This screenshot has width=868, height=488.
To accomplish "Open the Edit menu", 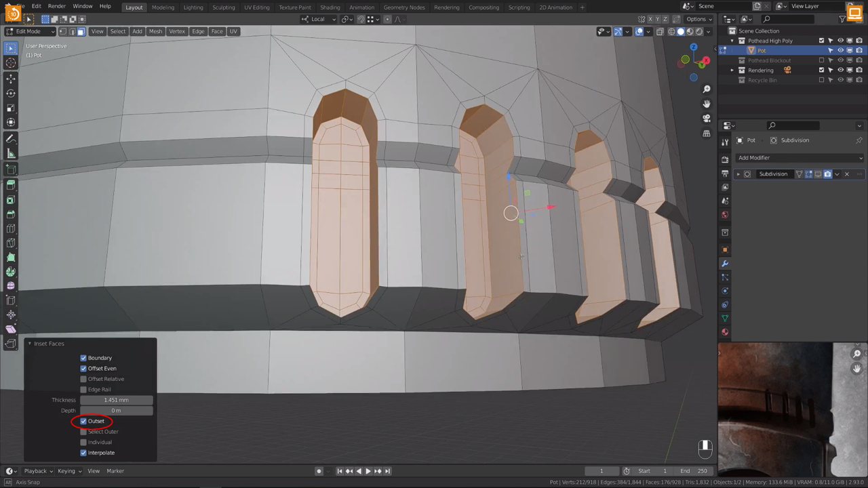I will (x=37, y=7).
